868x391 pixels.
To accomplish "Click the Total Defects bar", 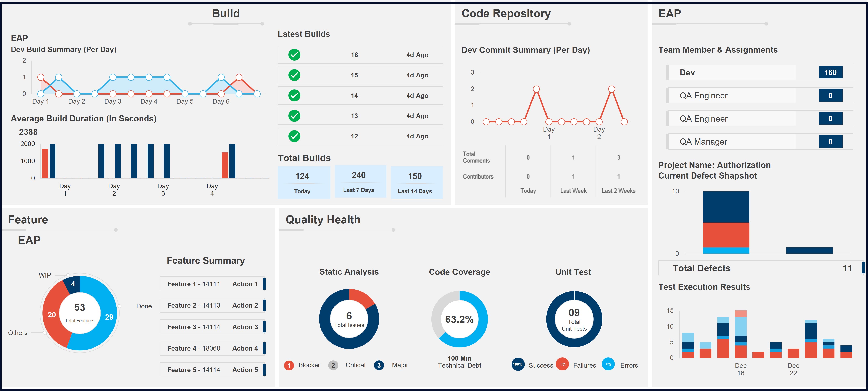I will click(x=762, y=268).
